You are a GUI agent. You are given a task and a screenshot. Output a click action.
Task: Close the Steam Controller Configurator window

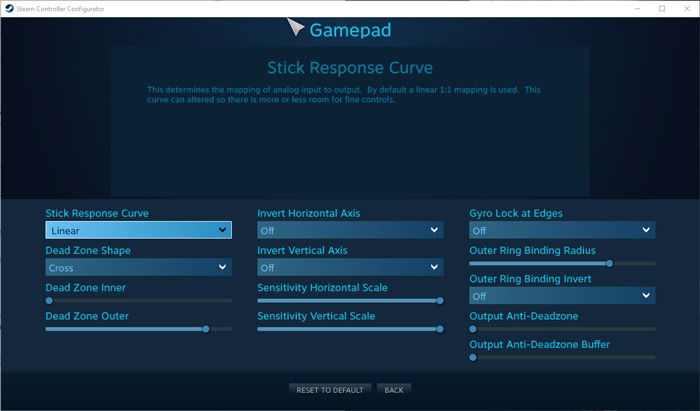click(687, 8)
